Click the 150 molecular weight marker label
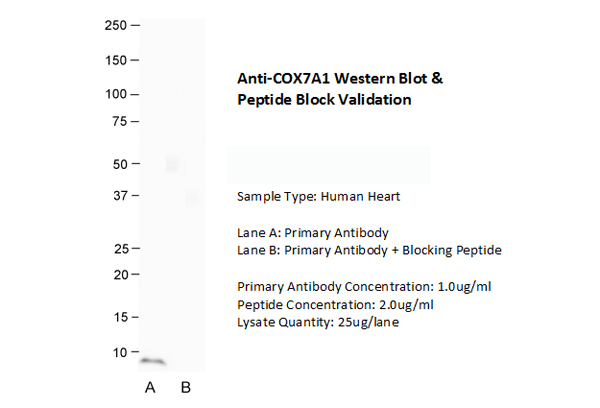 coord(116,60)
